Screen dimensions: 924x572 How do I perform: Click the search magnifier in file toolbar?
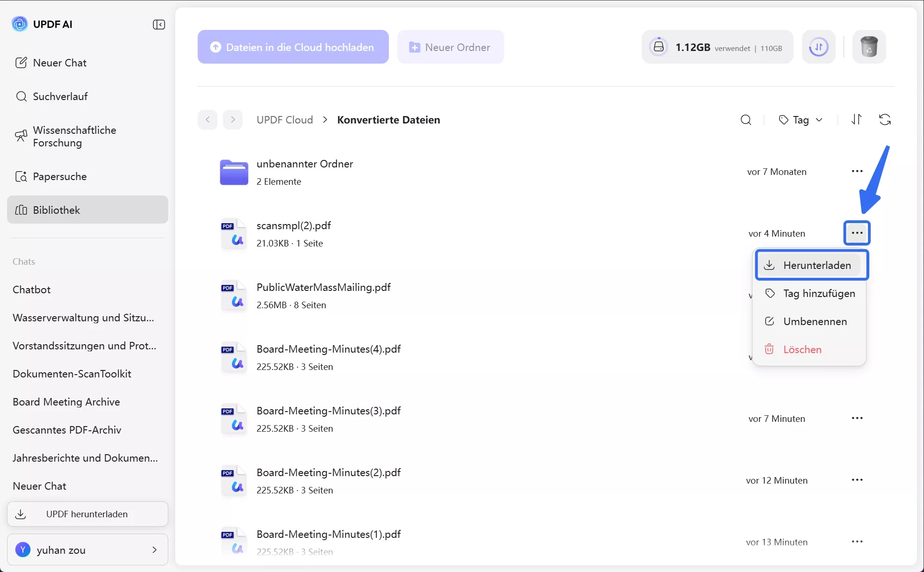pyautogui.click(x=746, y=120)
